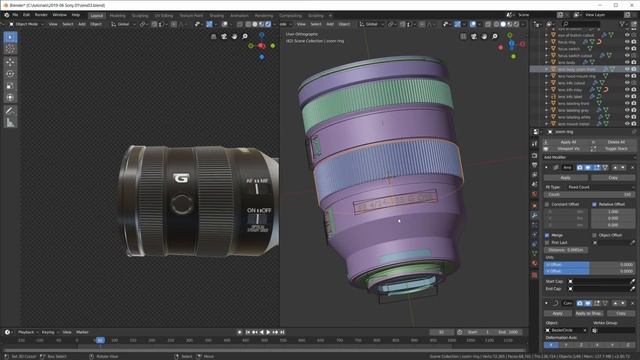The image size is (640, 360).
Task: Select the Measure tool in left toolbar
Action: [x=10, y=122]
